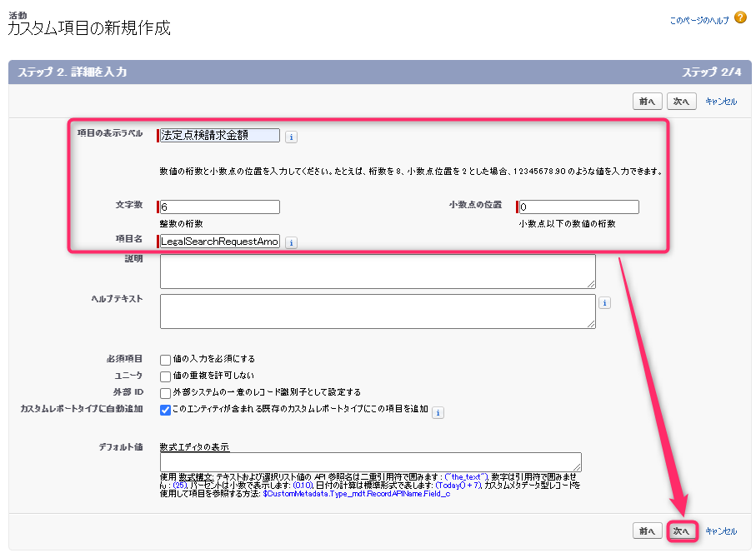The height and width of the screenshot is (553, 756).
Task: Click the 整数の桁数 hint text
Action: pos(181,223)
